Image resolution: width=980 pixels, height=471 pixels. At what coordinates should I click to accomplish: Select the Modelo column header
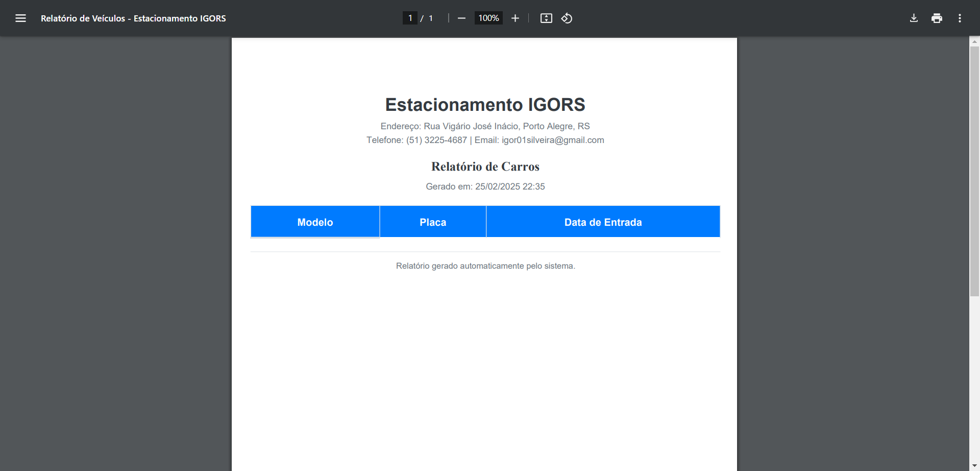click(x=315, y=222)
